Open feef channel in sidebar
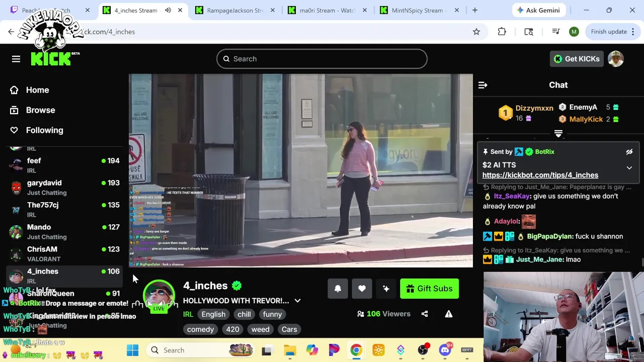The width and height of the screenshot is (644, 362). point(64,165)
